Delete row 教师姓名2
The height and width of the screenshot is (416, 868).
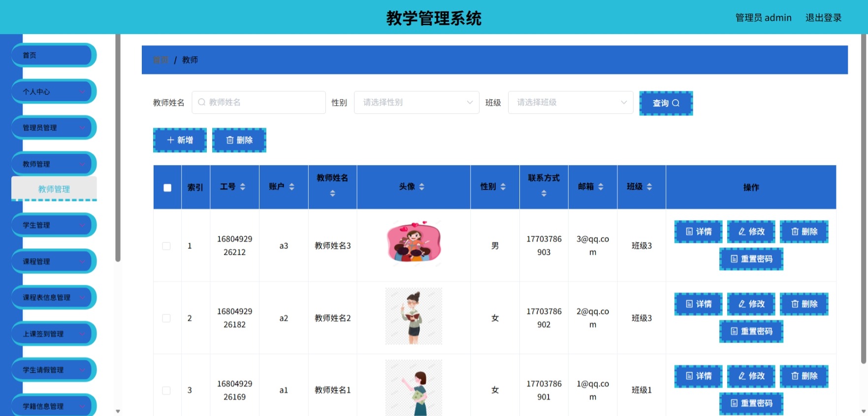click(x=804, y=304)
